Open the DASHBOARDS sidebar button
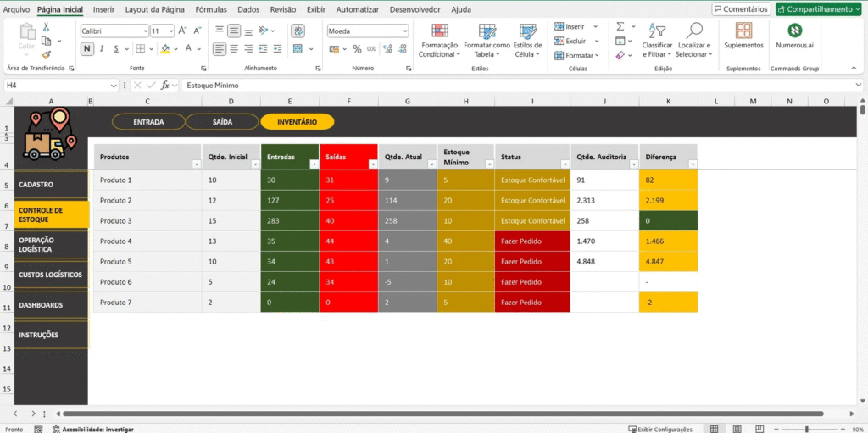 click(51, 305)
